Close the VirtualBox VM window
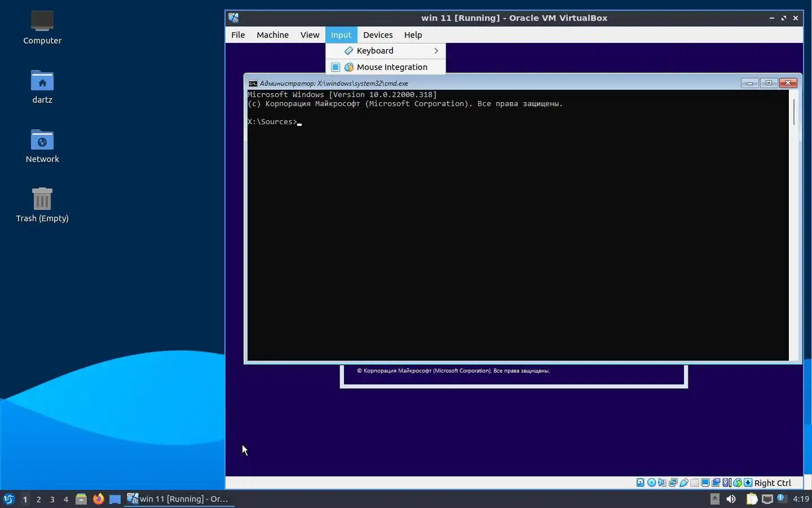Screen dimensions: 812x508 coord(796,18)
